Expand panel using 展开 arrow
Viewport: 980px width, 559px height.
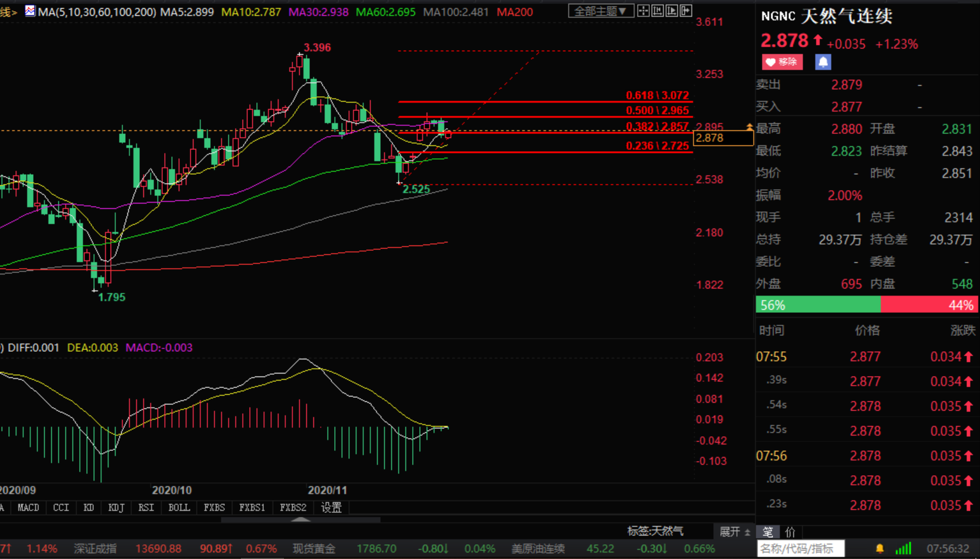(734, 532)
